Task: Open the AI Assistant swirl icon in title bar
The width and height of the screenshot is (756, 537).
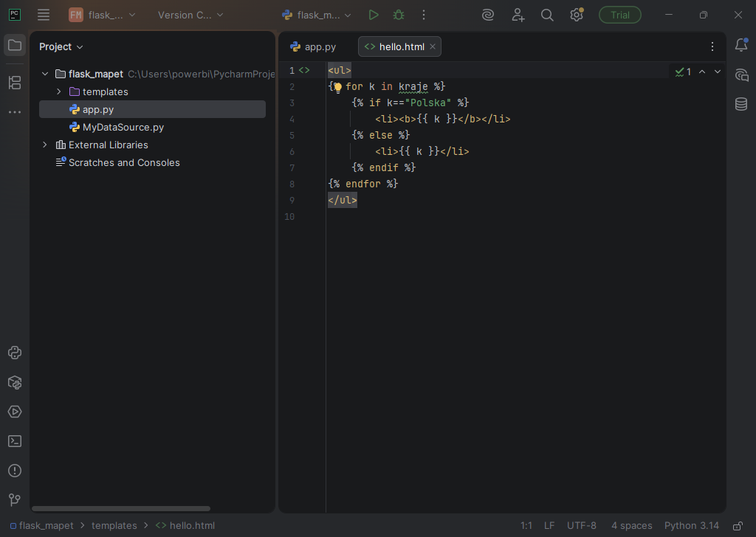Action: pyautogui.click(x=488, y=15)
